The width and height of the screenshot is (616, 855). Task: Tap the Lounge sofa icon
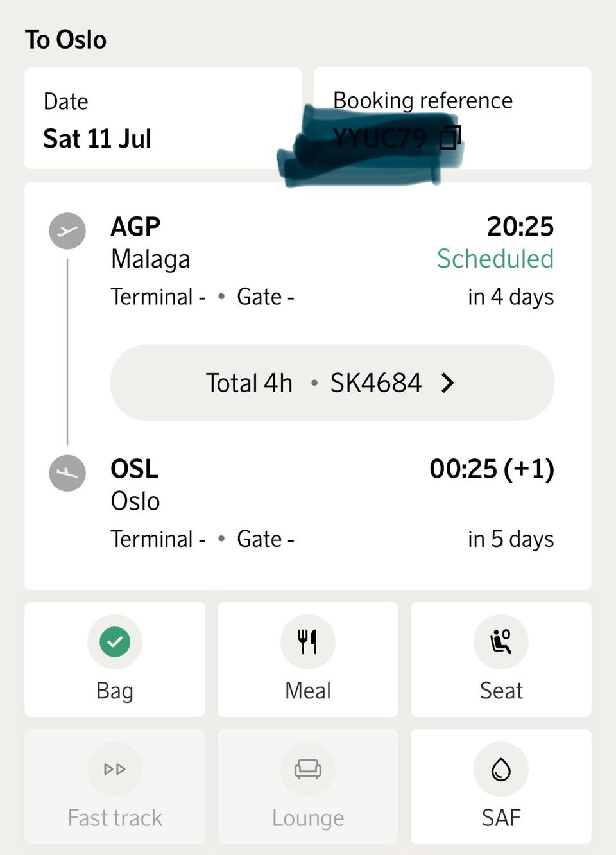click(308, 769)
